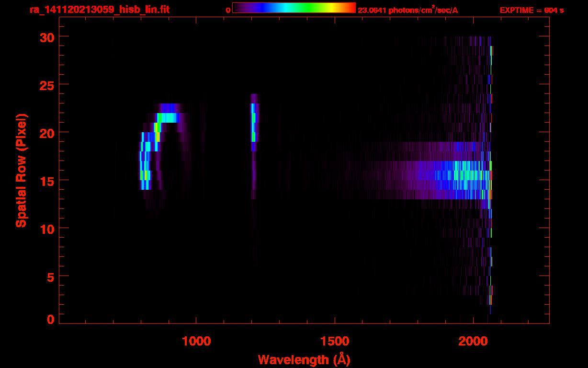588x368 pixels.
Task: Click the 23.0641 photons/cm²/sec/A label
Action: pyautogui.click(x=407, y=10)
